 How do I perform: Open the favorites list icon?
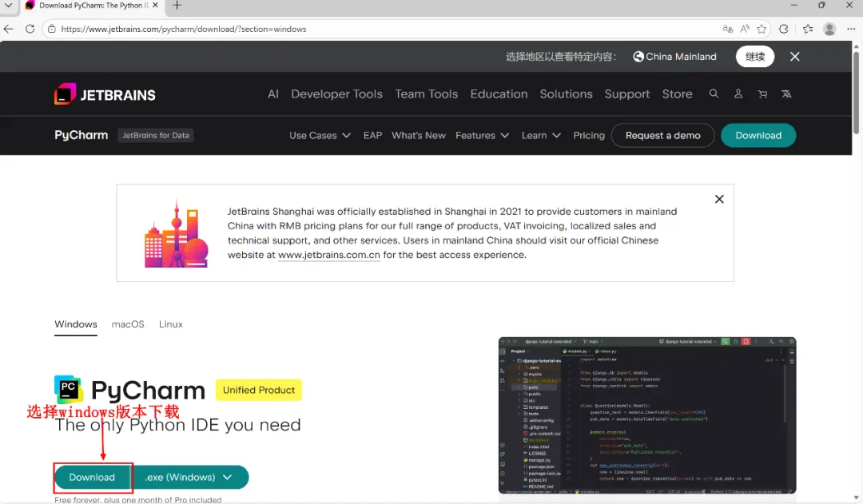(807, 29)
